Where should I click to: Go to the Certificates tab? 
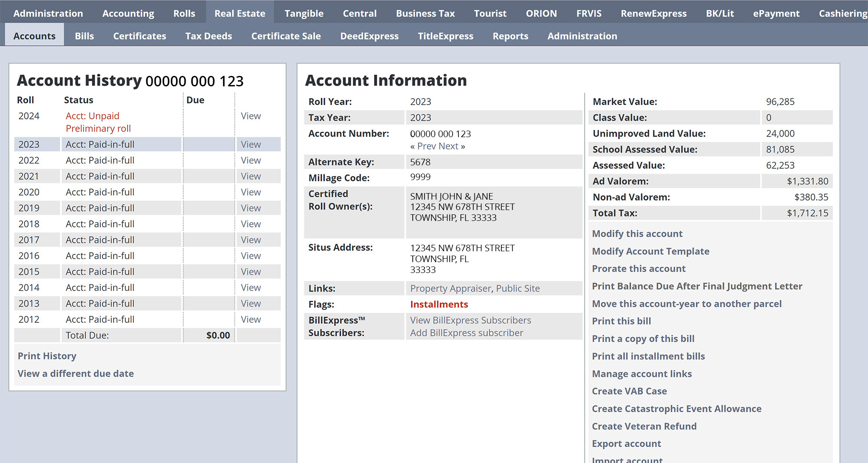pyautogui.click(x=139, y=36)
